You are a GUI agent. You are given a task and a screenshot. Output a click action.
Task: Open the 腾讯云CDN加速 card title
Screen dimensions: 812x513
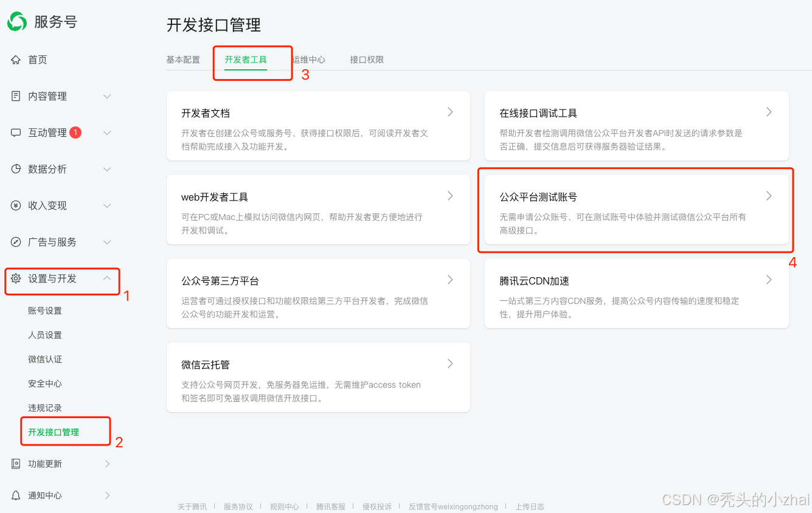[x=534, y=281]
